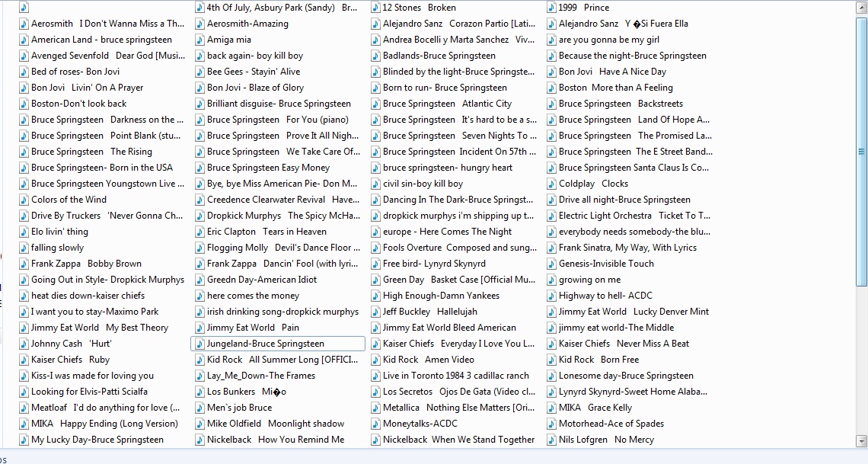Select 'Bon Jovi Have A Nice Day'

612,72
